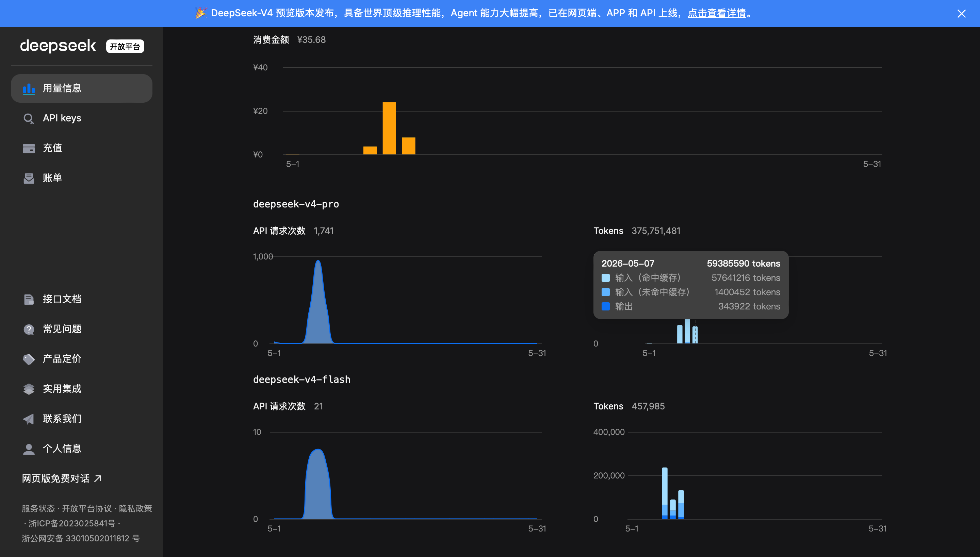This screenshot has height=557, width=980.
Task: Click the 充值 card icon
Action: [x=29, y=148]
